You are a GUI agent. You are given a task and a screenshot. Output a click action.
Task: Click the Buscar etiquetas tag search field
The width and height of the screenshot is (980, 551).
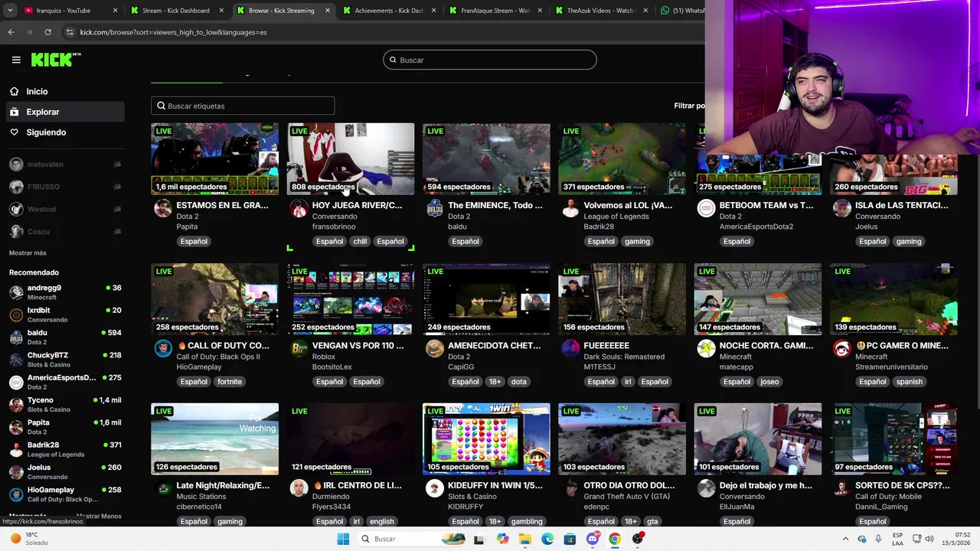243,106
